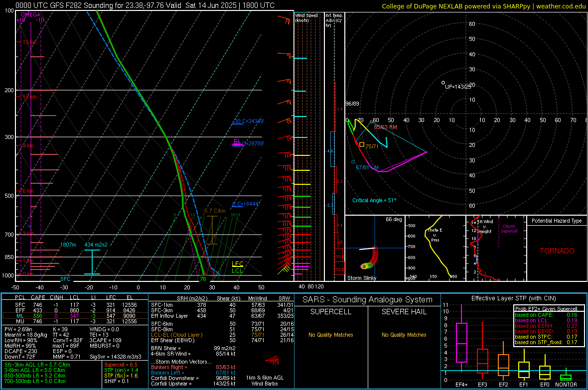Click the Theta-E v. Pres panel label
Viewport: 588px width, 390px height.
[x=435, y=235]
